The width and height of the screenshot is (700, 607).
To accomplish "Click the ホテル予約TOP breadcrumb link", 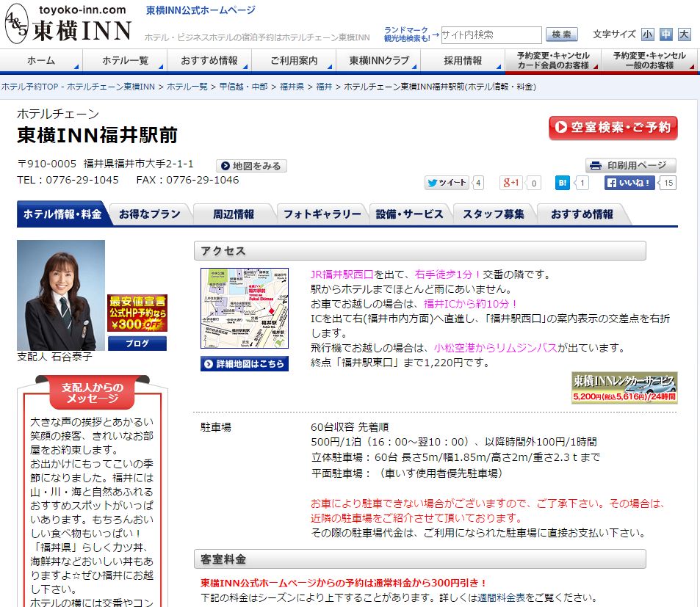I will point(30,87).
